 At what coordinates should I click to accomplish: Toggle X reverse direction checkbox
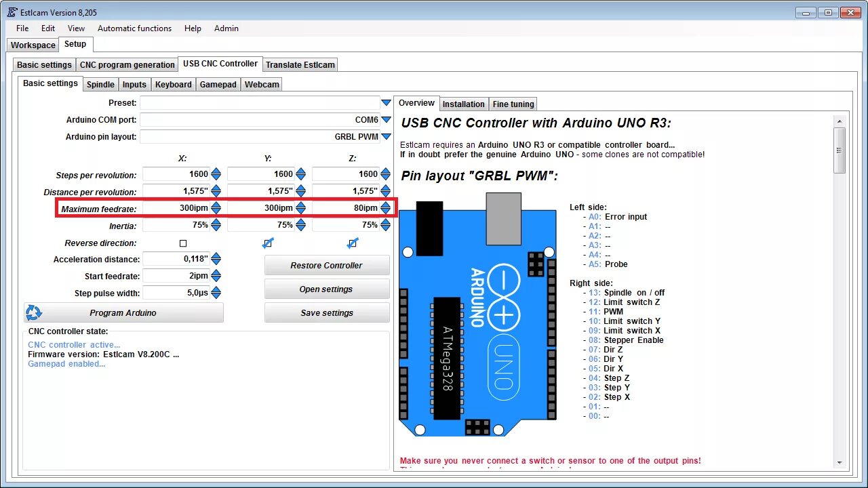pyautogui.click(x=183, y=243)
